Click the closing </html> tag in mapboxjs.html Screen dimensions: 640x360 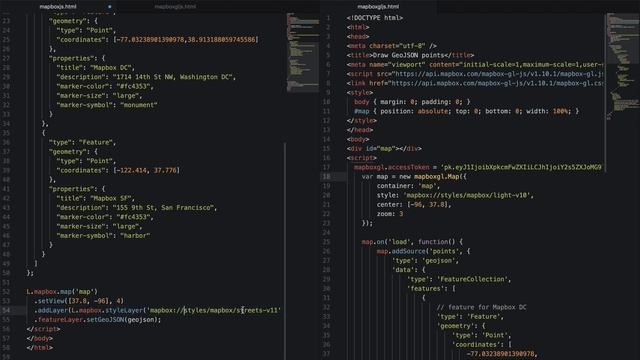[x=40, y=348]
